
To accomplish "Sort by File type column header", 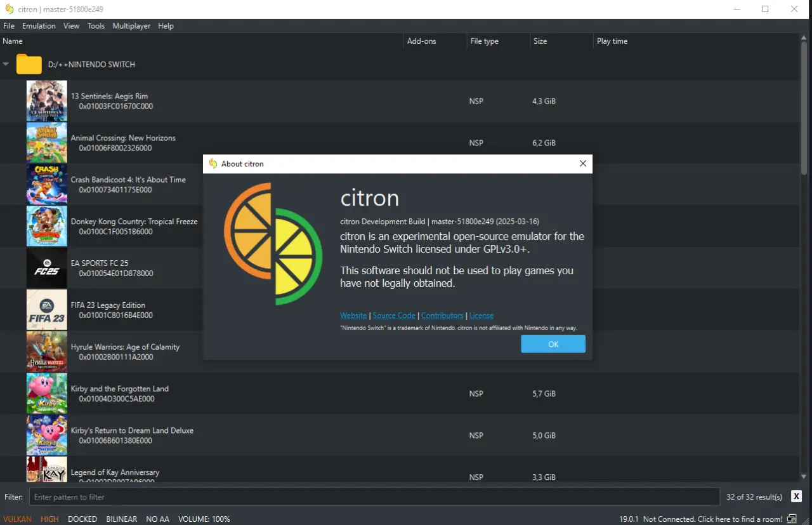I will click(x=499, y=41).
